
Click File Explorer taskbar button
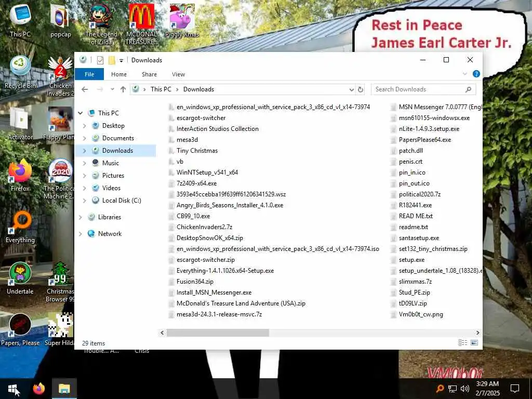click(x=64, y=389)
